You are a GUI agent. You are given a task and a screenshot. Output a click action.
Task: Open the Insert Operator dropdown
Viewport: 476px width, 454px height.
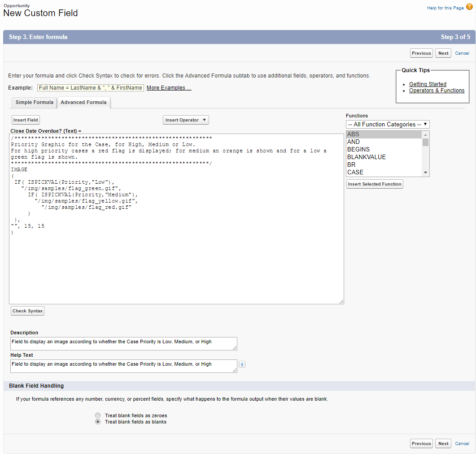coord(186,120)
